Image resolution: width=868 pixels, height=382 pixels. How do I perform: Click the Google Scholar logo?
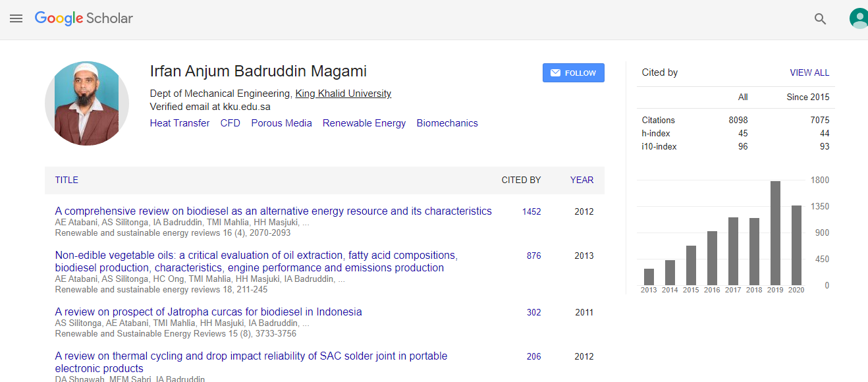(84, 18)
